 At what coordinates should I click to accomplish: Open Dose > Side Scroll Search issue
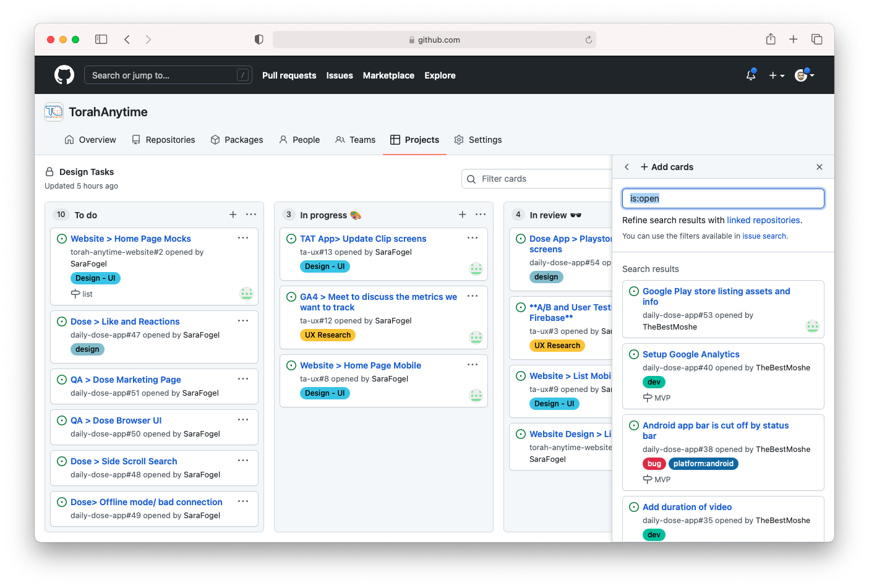[x=124, y=461]
